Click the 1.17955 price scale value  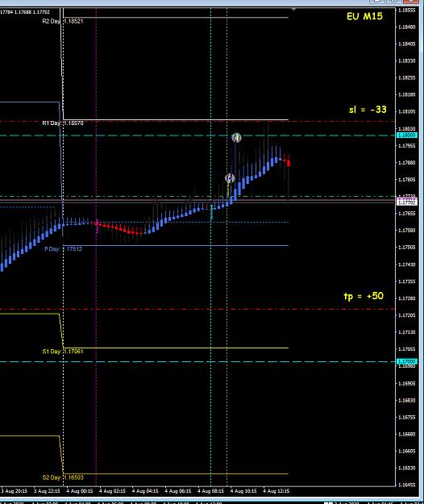pyautogui.click(x=406, y=146)
